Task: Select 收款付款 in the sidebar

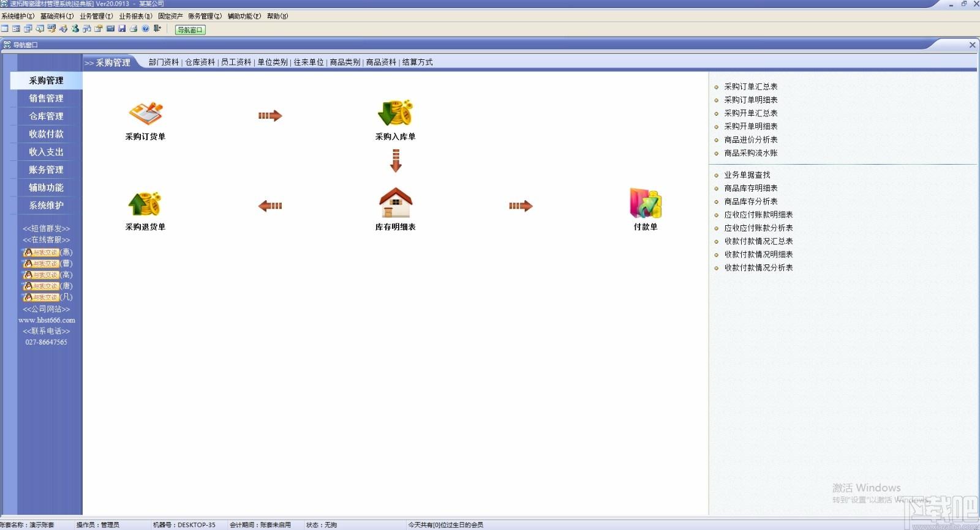Action: click(46, 134)
